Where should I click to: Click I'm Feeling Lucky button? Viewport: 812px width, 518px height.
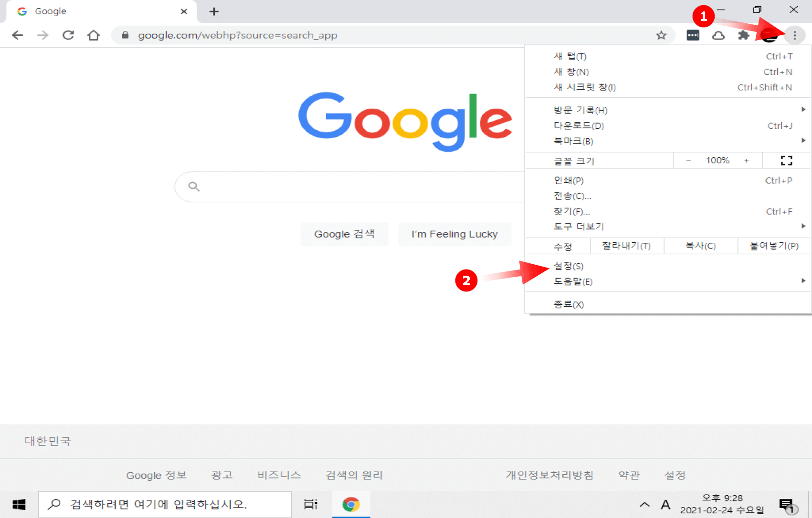point(454,234)
